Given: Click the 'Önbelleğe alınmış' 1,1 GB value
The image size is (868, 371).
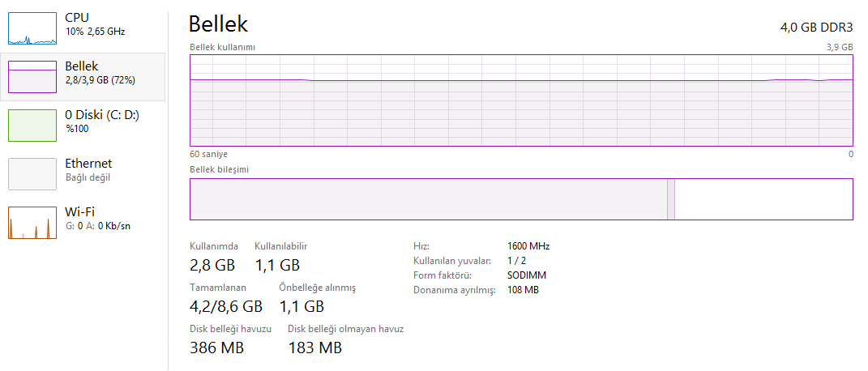Looking at the screenshot, I should [301, 306].
